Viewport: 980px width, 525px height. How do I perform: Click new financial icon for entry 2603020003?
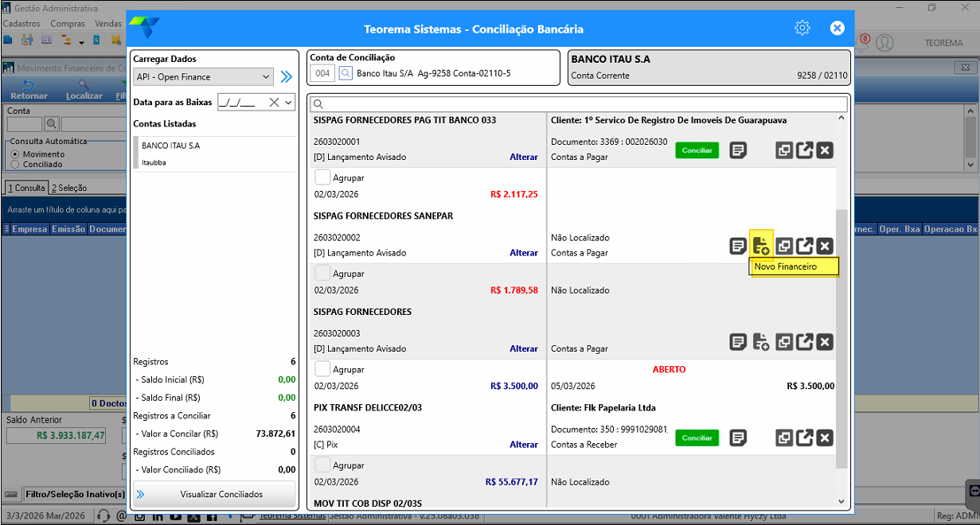point(761,342)
